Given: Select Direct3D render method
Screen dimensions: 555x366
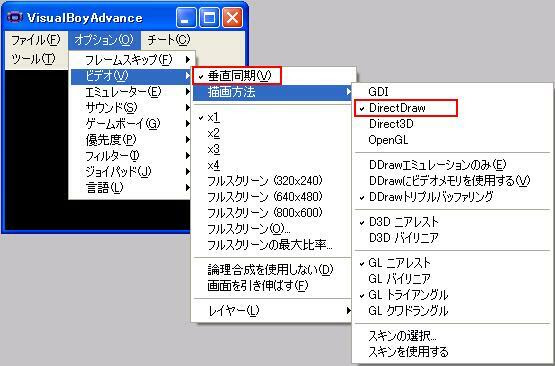Looking at the screenshot, I should (x=453, y=124).
